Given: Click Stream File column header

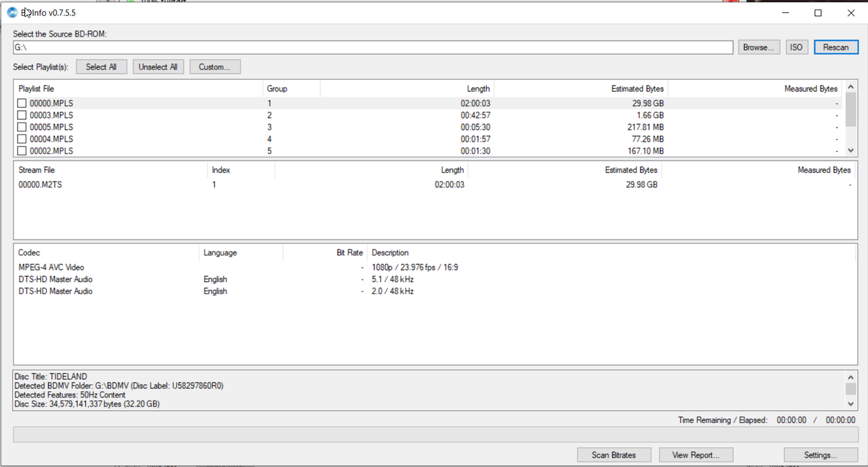Looking at the screenshot, I should (111, 170).
